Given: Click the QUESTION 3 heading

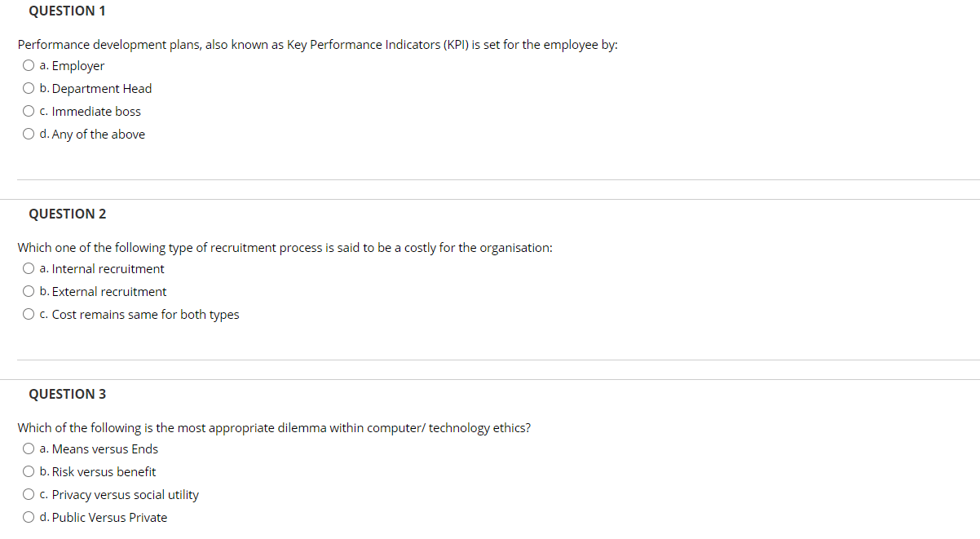Looking at the screenshot, I should pyautogui.click(x=67, y=394).
